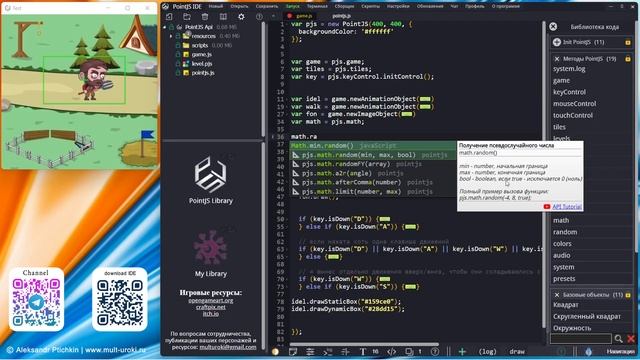Open the PointJS Library logo

210,175
